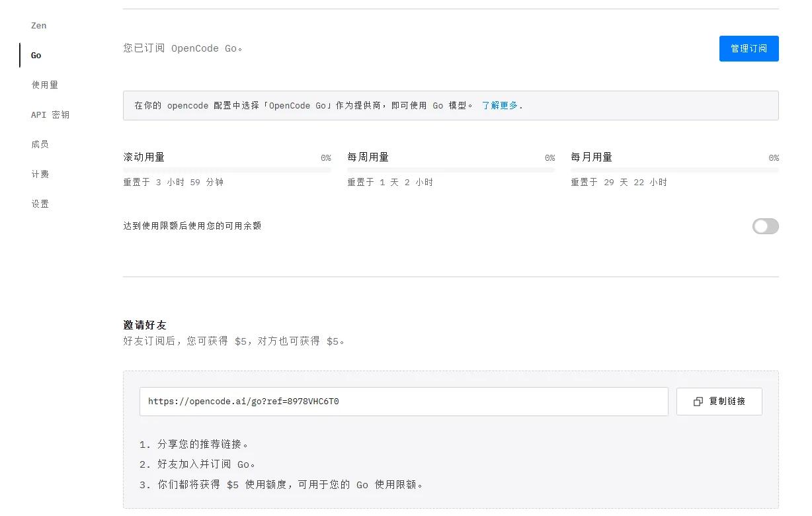
Task: Click the OpenCode Go provider info notice
Action: tap(451, 105)
